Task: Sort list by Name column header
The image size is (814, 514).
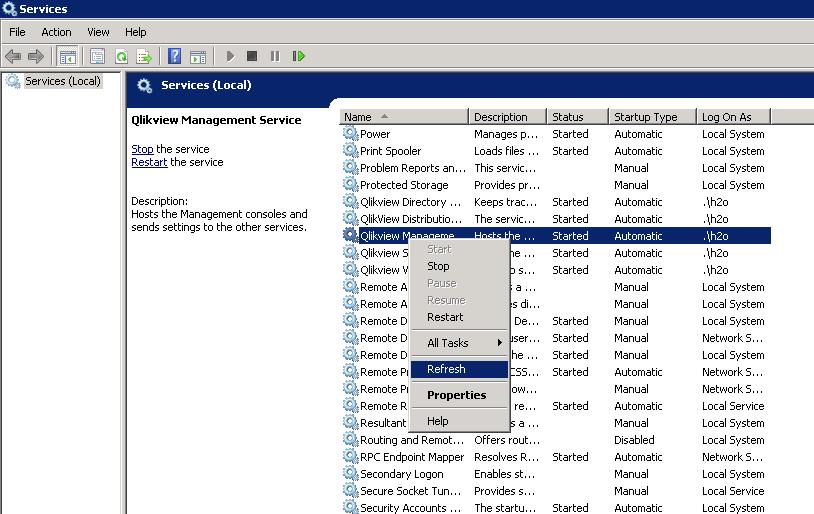Action: pos(403,117)
